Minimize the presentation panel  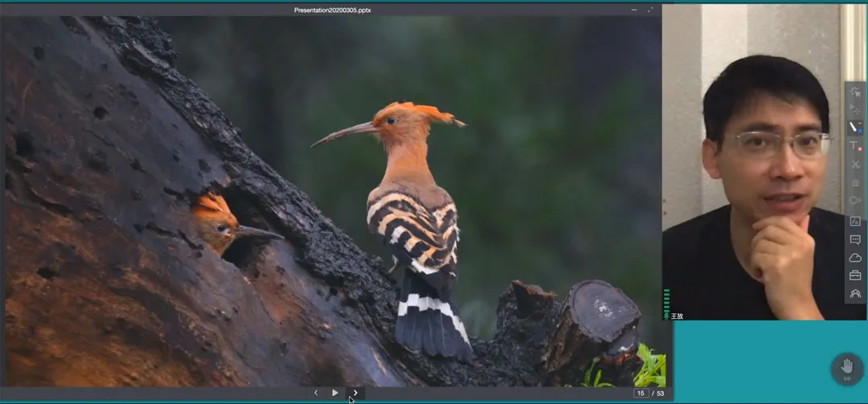click(634, 10)
